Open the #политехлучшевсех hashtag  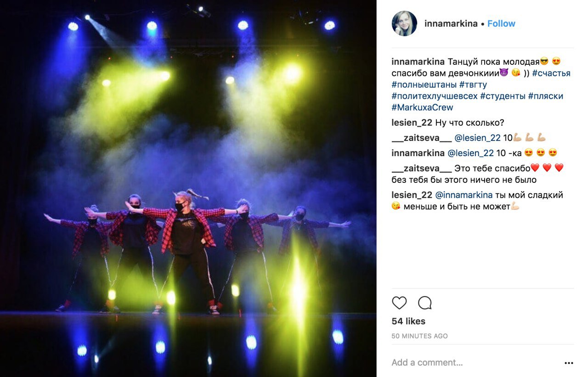(435, 96)
